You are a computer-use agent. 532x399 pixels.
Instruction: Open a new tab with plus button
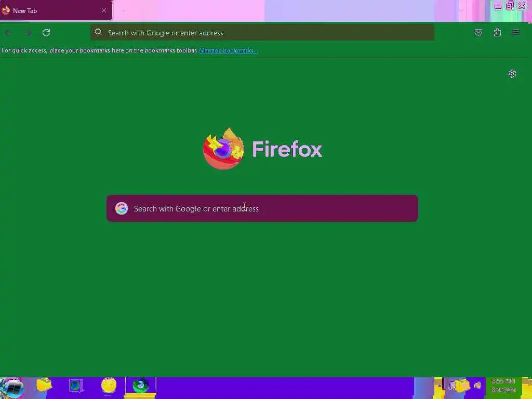click(123, 11)
